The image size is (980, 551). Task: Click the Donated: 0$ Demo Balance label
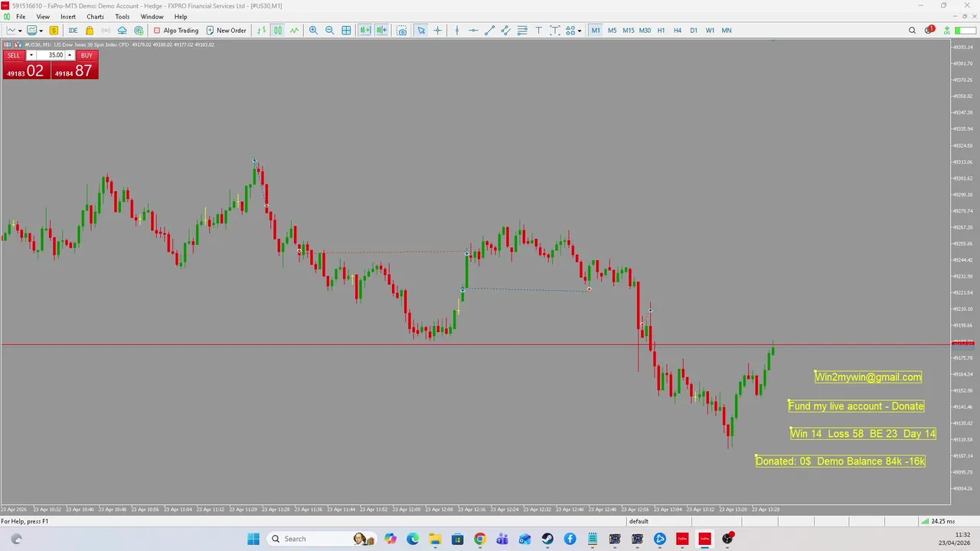[x=841, y=461]
